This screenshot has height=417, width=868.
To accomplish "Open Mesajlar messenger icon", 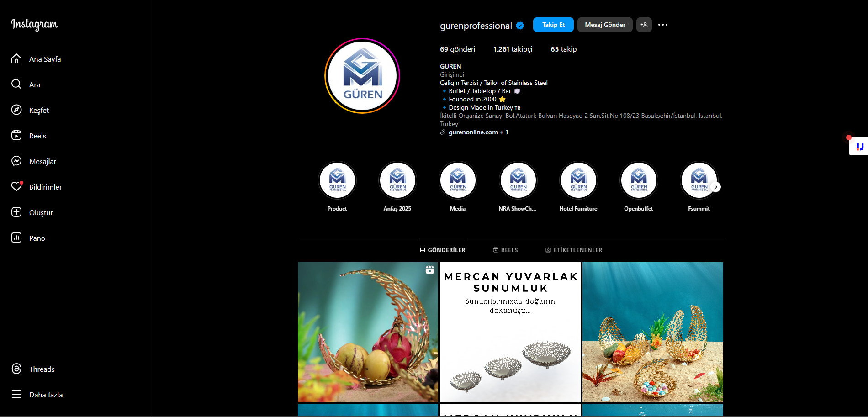I will tap(16, 161).
